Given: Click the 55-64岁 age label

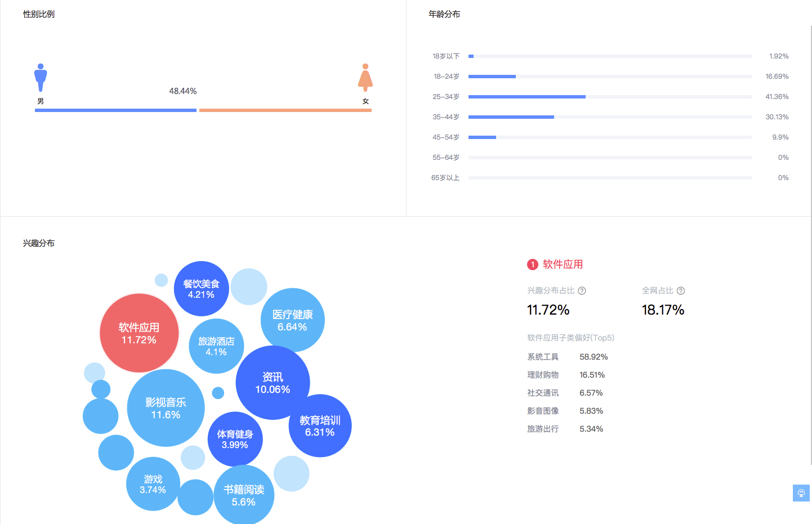Looking at the screenshot, I should [446, 158].
